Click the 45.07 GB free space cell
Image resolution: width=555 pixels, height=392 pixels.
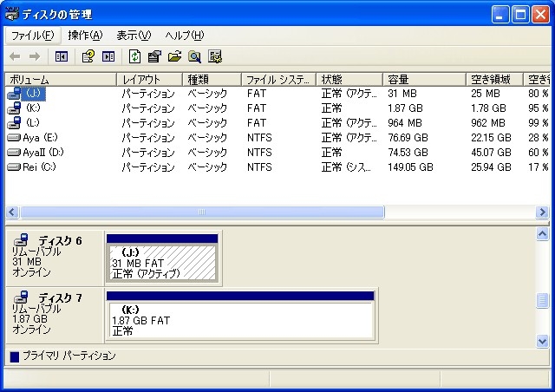tap(491, 153)
